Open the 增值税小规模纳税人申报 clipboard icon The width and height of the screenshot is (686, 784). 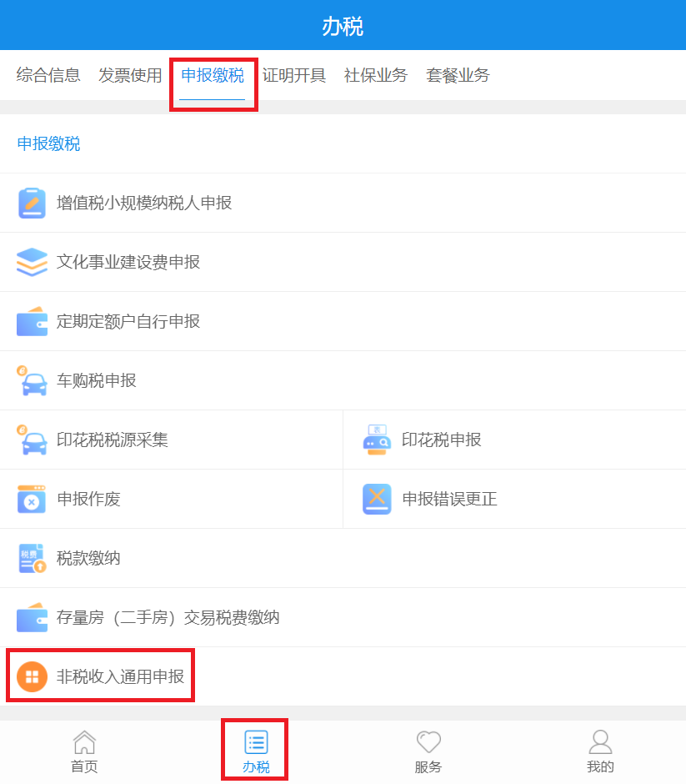tap(32, 203)
